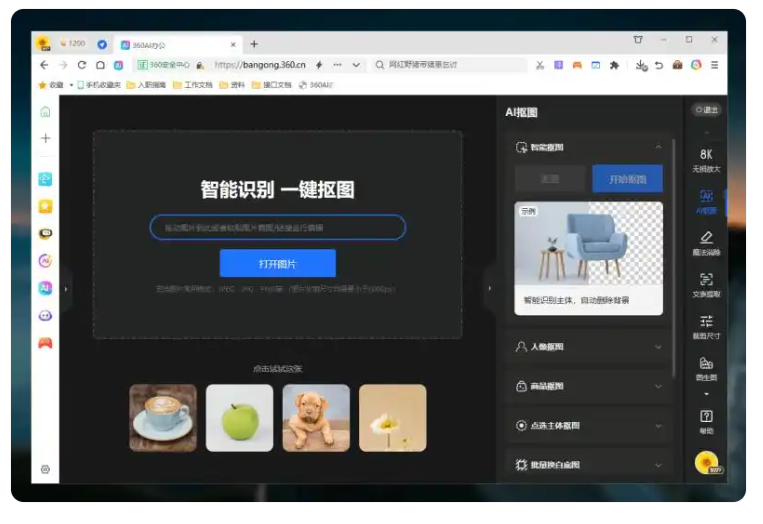
Task: Open the 360AI bookmark link
Action: [x=316, y=85]
